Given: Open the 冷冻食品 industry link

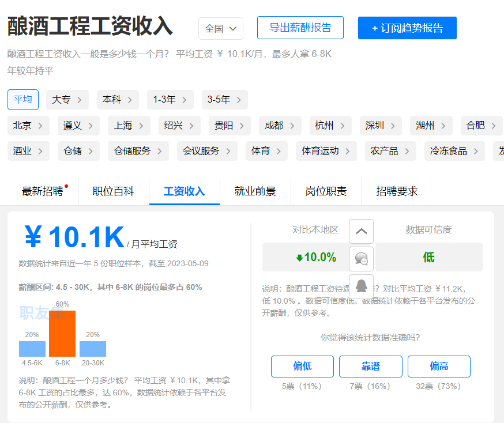Looking at the screenshot, I should [454, 151].
